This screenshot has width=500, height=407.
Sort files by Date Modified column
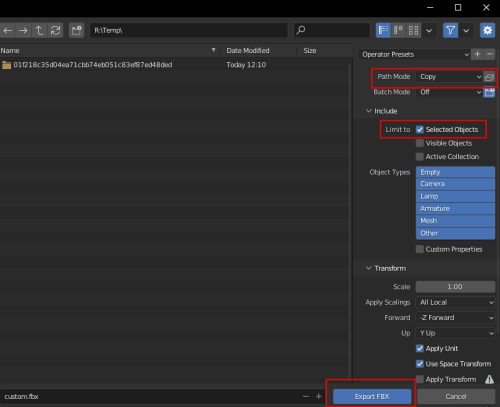tap(248, 51)
